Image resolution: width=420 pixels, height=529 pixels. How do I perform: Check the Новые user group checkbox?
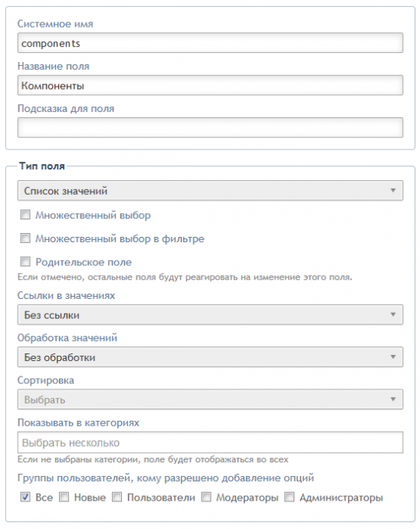point(64,497)
